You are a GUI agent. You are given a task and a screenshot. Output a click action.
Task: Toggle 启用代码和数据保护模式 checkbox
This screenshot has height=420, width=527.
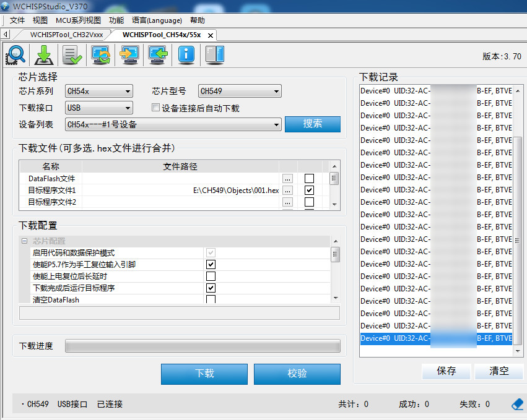coord(211,252)
